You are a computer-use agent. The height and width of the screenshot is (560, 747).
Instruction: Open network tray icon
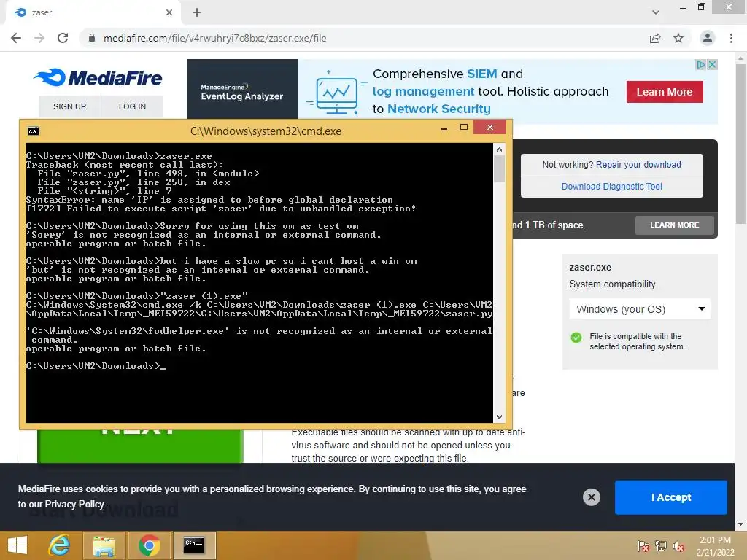pyautogui.click(x=661, y=545)
